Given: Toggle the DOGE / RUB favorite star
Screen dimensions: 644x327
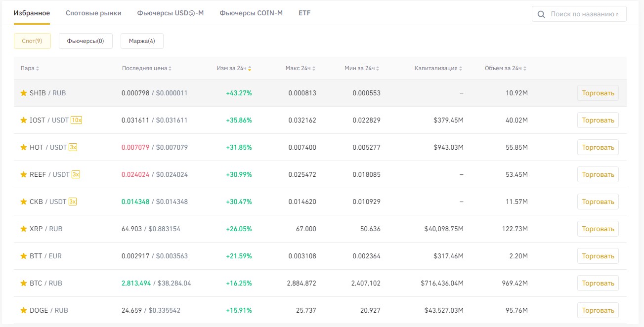Looking at the screenshot, I should [23, 310].
